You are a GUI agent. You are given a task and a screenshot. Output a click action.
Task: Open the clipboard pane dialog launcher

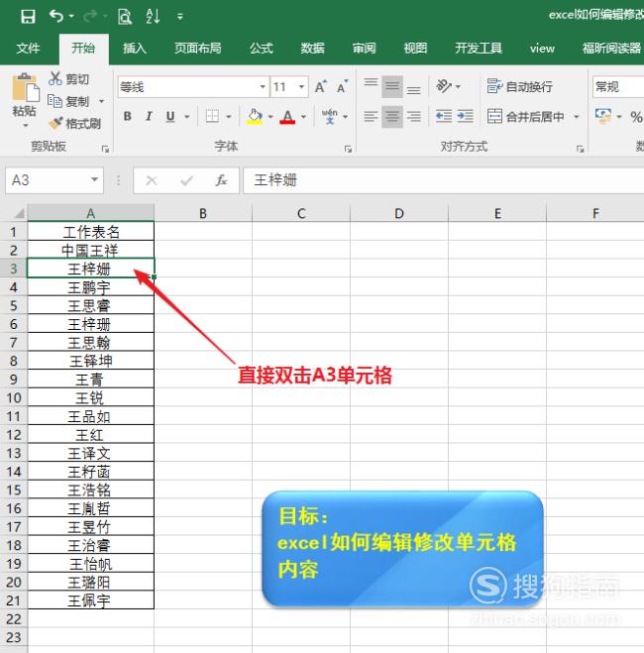pyautogui.click(x=105, y=149)
